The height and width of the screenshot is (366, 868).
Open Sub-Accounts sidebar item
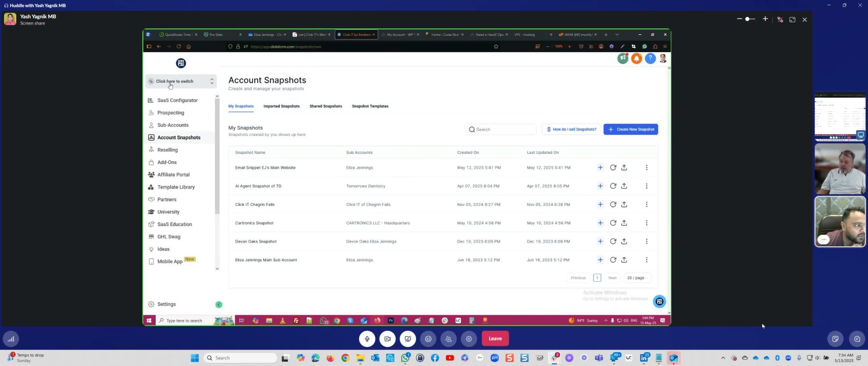tap(173, 125)
